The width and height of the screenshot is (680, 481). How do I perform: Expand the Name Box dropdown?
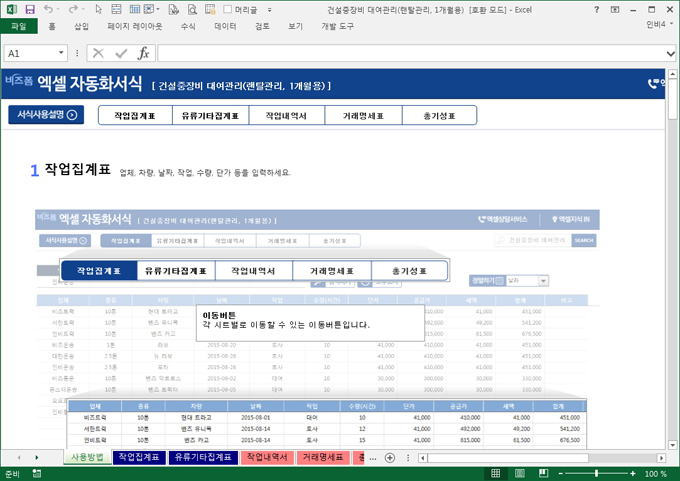click(60, 53)
